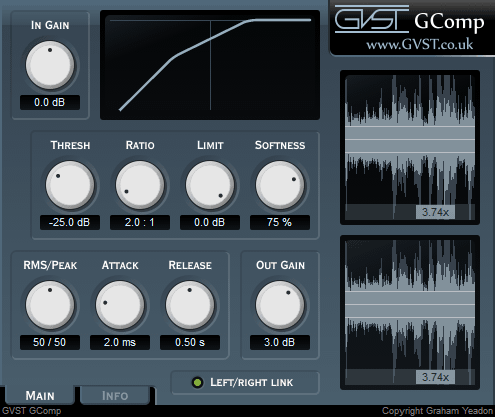Click the Out Gain knob
This screenshot has height=417, width=495.
tap(280, 305)
